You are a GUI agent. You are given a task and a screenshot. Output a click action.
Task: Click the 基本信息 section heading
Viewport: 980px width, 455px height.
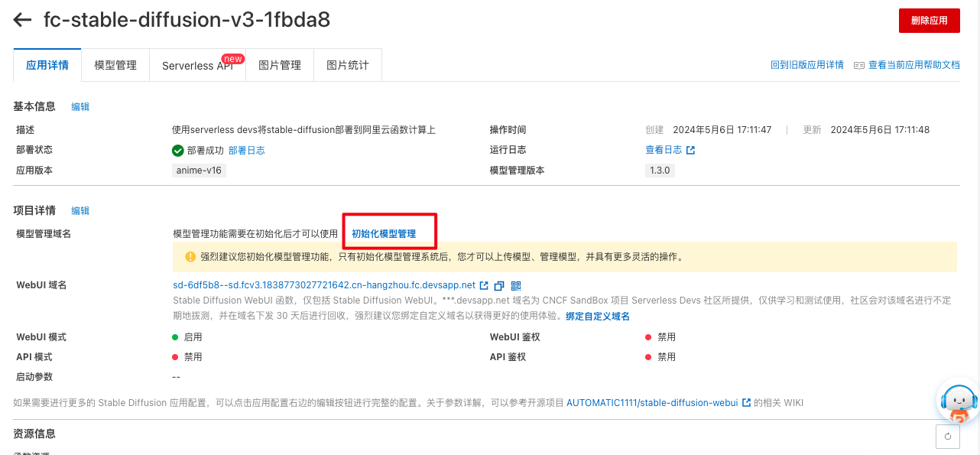[34, 106]
